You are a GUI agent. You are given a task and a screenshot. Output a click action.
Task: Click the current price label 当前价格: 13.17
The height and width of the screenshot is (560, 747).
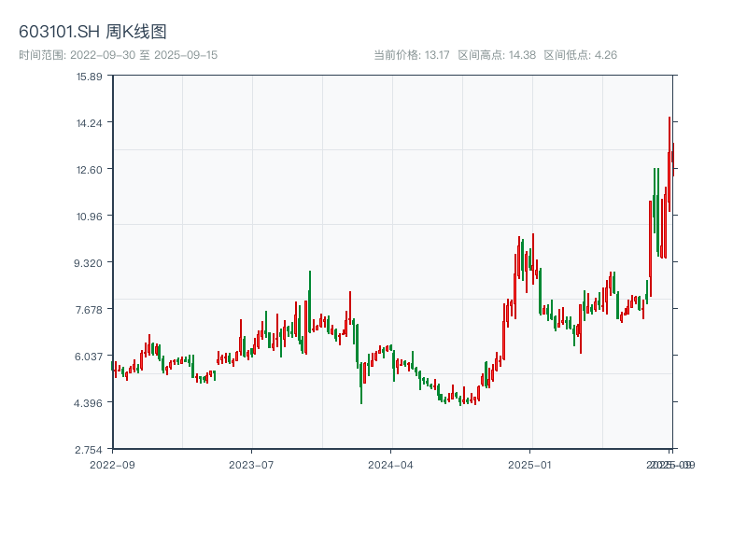coord(412,55)
